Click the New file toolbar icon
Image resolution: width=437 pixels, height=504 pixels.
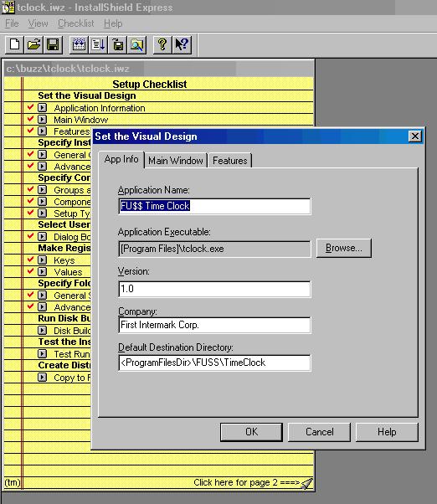pyautogui.click(x=14, y=44)
